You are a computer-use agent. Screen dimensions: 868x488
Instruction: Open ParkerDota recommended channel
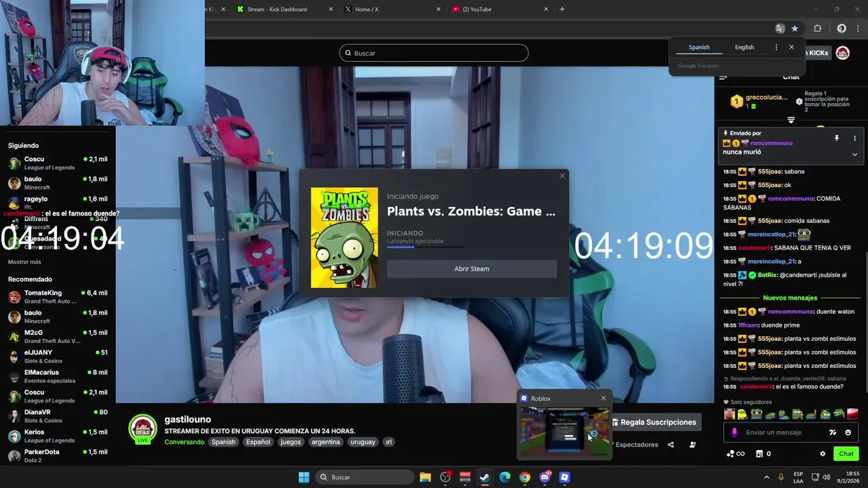pos(58,455)
